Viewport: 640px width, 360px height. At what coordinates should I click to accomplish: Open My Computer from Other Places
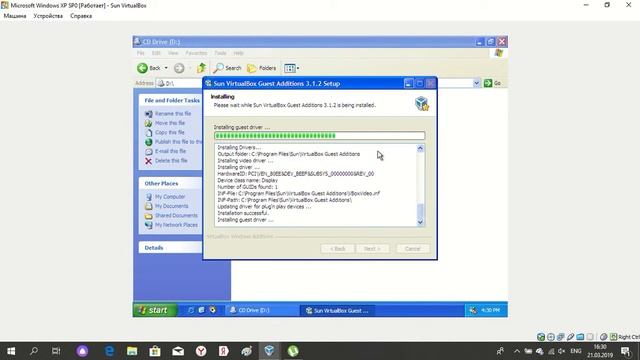click(170, 197)
